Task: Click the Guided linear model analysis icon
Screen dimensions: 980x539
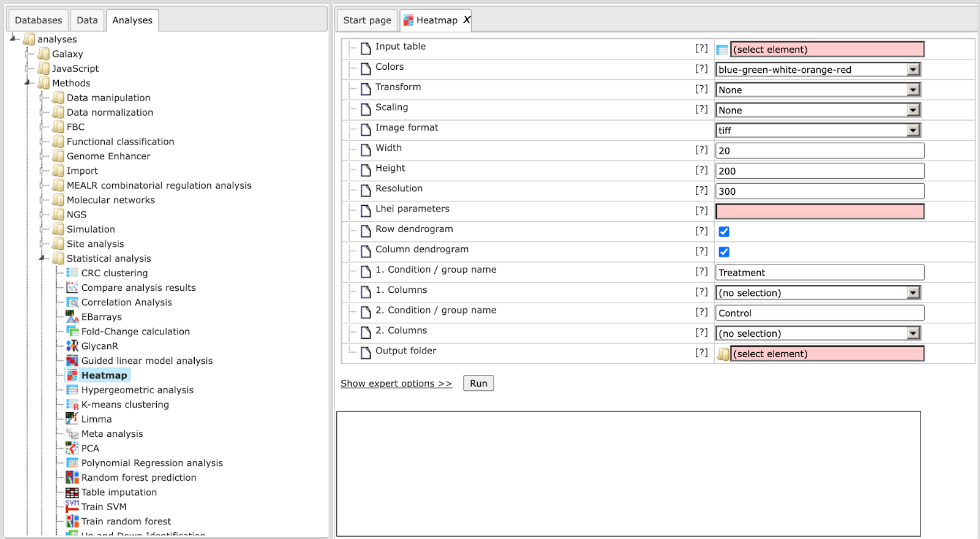Action: 72,361
